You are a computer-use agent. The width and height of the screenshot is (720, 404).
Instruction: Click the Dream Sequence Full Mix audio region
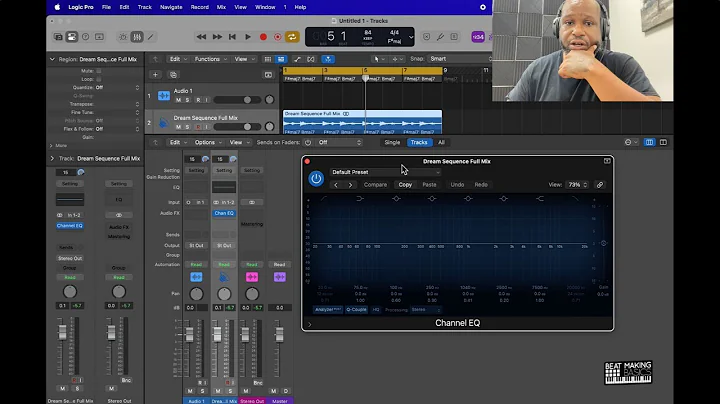362,122
